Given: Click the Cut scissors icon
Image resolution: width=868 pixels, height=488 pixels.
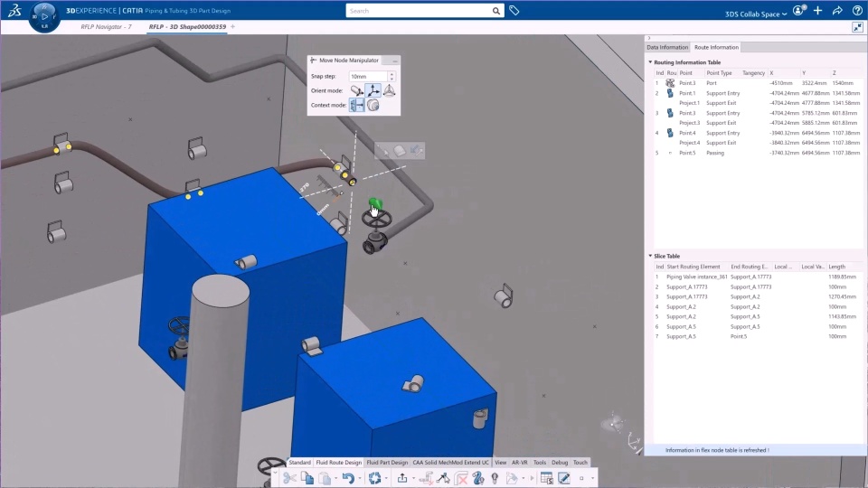Looking at the screenshot, I should pos(289,478).
